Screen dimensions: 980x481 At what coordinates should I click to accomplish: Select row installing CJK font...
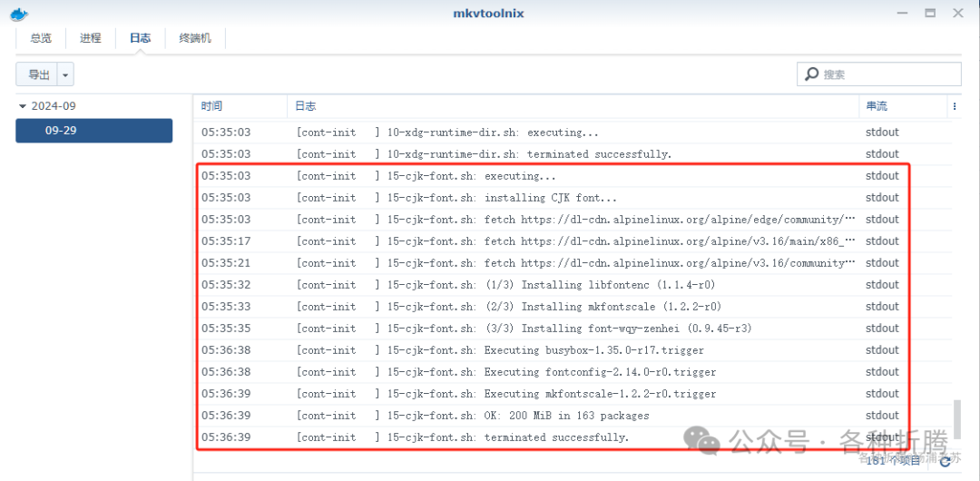(x=573, y=198)
